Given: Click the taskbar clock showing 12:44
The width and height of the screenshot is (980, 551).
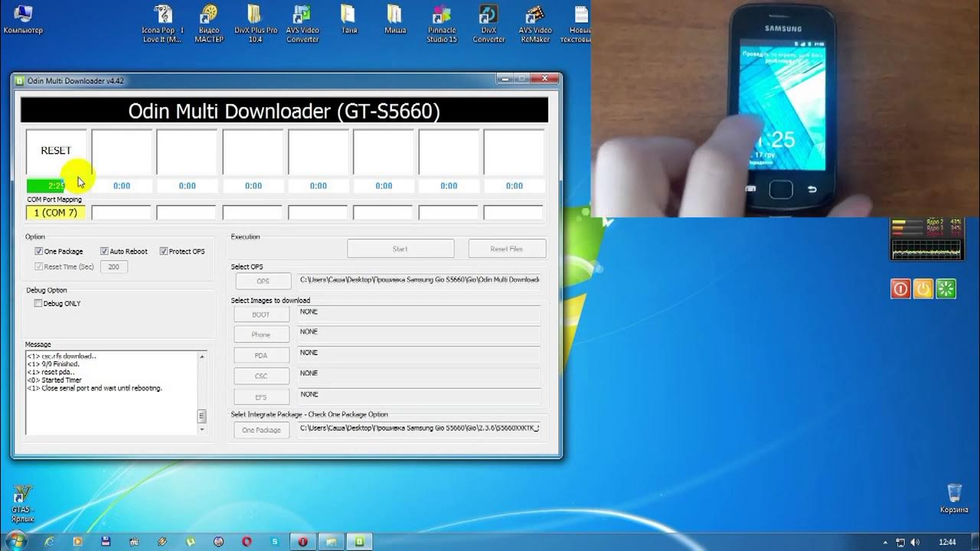Looking at the screenshot, I should [948, 542].
